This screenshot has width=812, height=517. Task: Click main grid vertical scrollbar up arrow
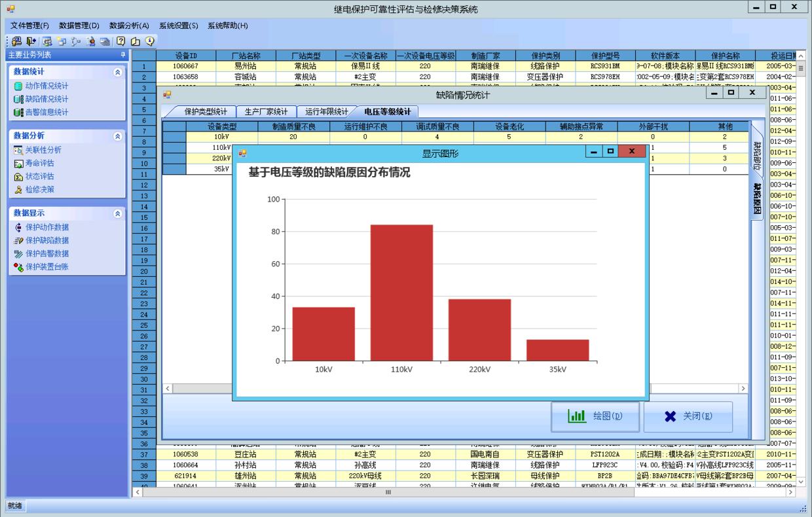pos(800,56)
